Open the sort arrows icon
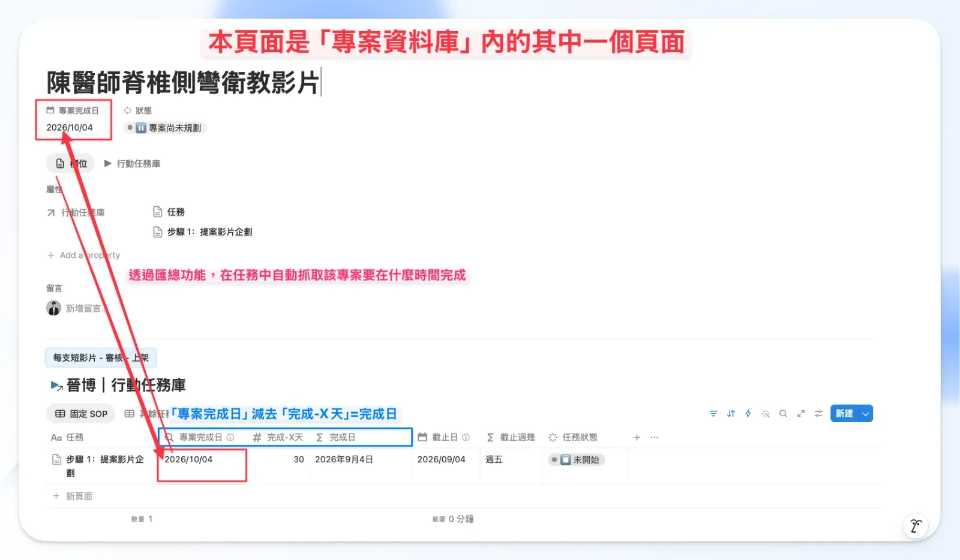 (x=731, y=414)
